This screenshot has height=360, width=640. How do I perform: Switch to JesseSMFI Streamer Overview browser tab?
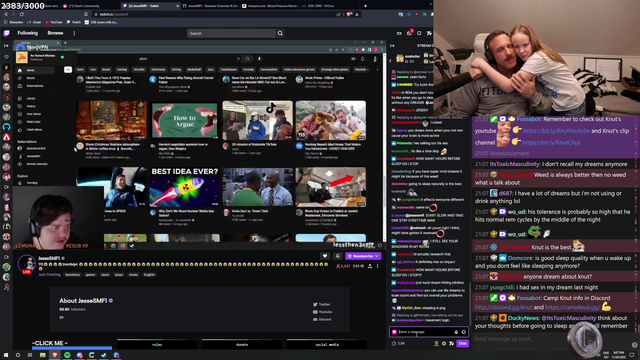click(211, 6)
